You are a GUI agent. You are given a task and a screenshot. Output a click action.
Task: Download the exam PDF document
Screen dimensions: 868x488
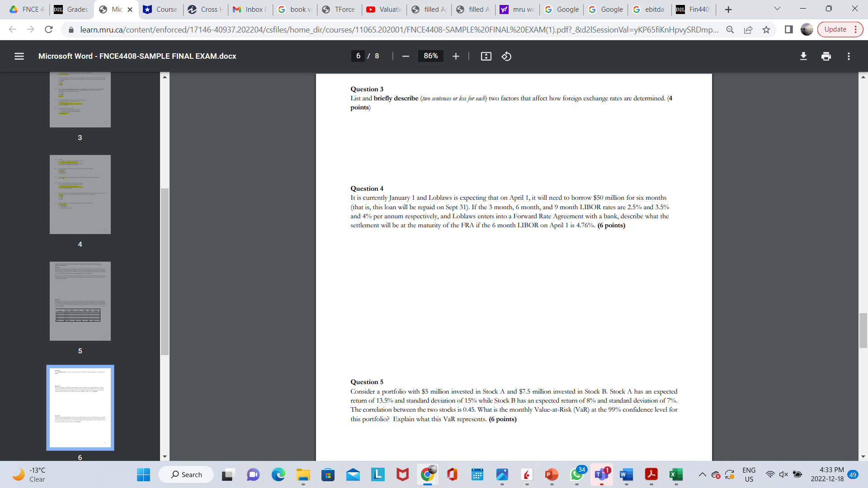[804, 56]
